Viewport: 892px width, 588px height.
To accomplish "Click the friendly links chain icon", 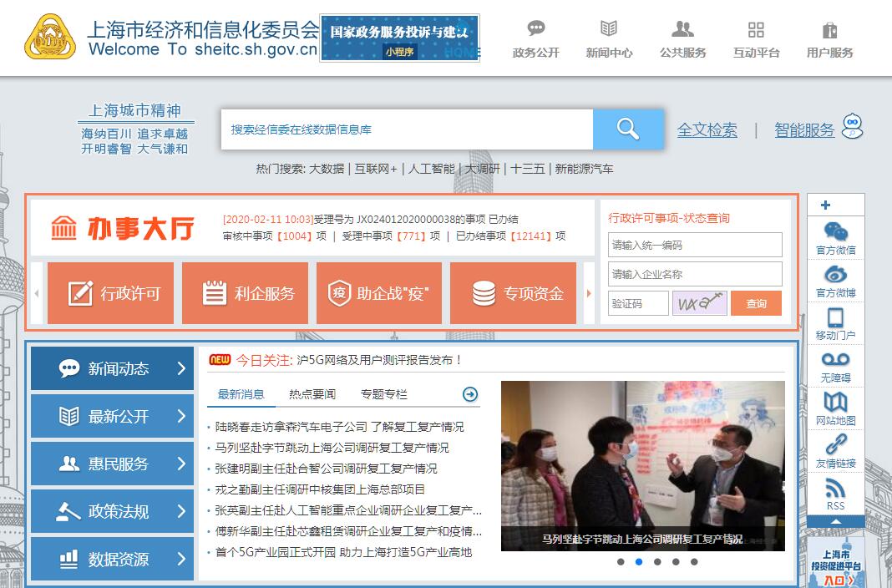I will point(835,446).
